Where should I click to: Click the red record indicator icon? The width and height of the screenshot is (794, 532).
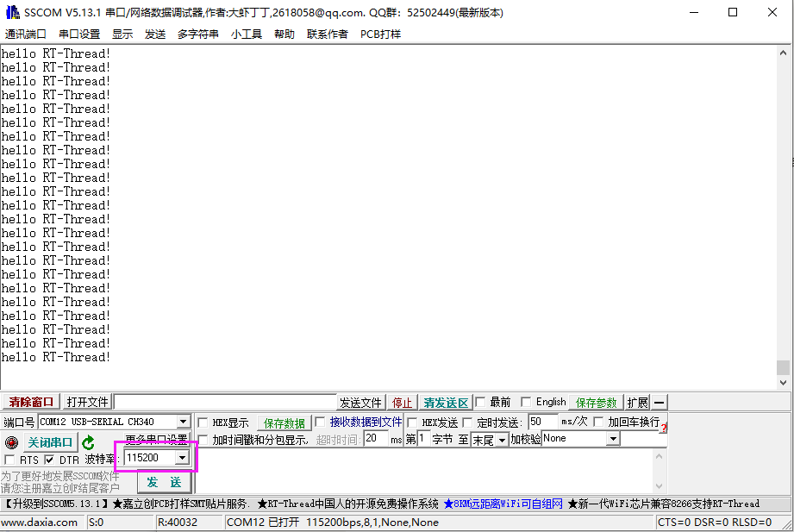pyautogui.click(x=11, y=442)
